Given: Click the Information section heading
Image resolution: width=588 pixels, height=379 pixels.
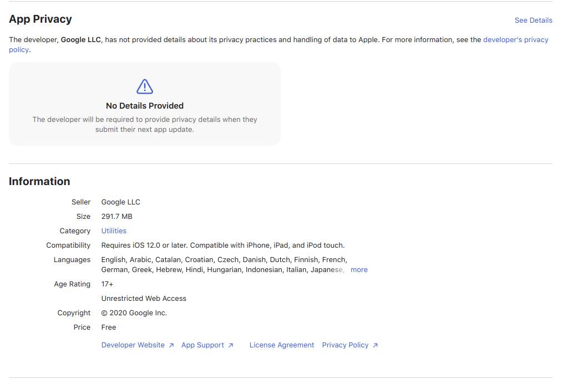Looking at the screenshot, I should pos(39,181).
